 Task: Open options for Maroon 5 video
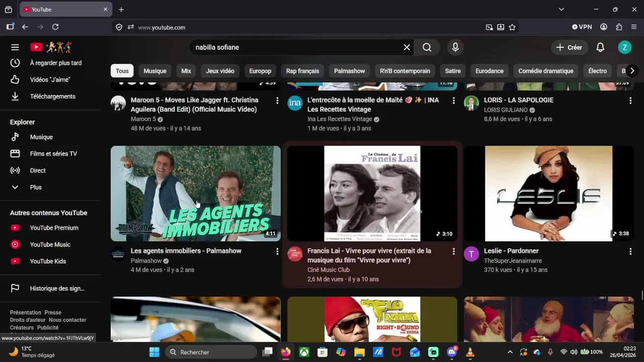point(277,101)
